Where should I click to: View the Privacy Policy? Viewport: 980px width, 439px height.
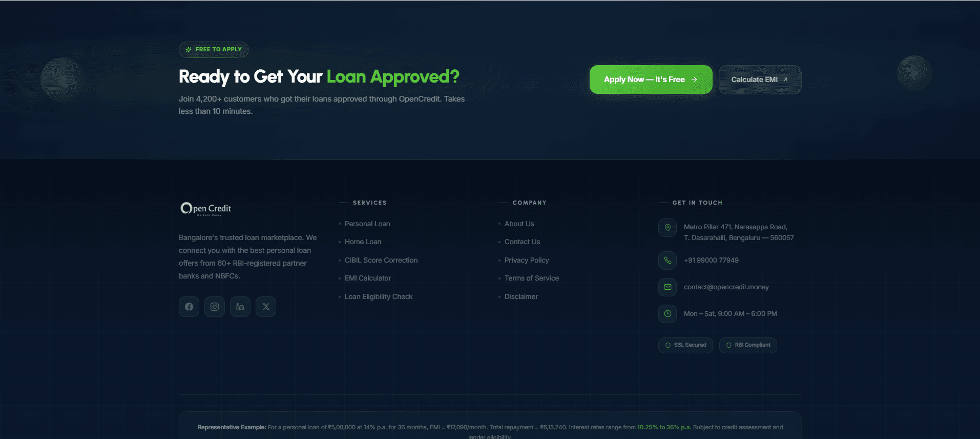click(527, 260)
